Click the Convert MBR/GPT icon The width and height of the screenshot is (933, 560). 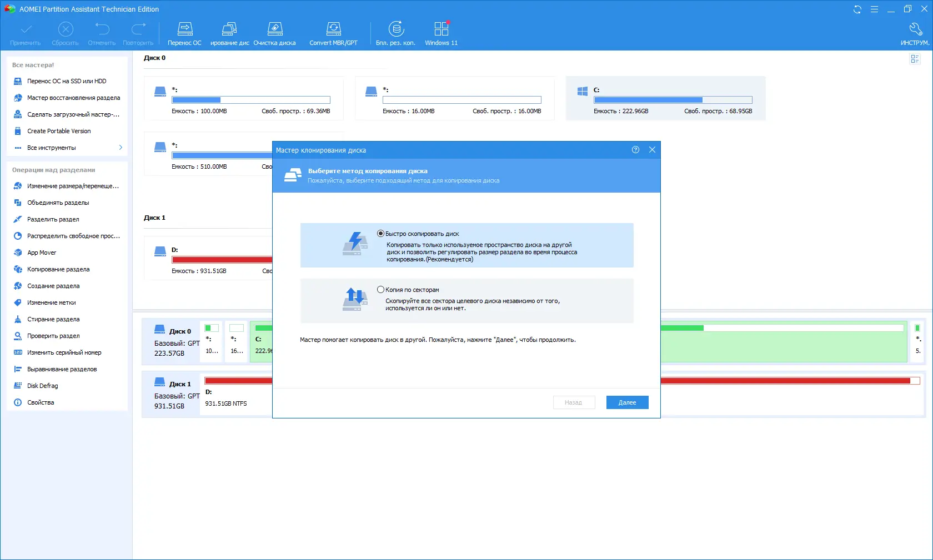333,33
